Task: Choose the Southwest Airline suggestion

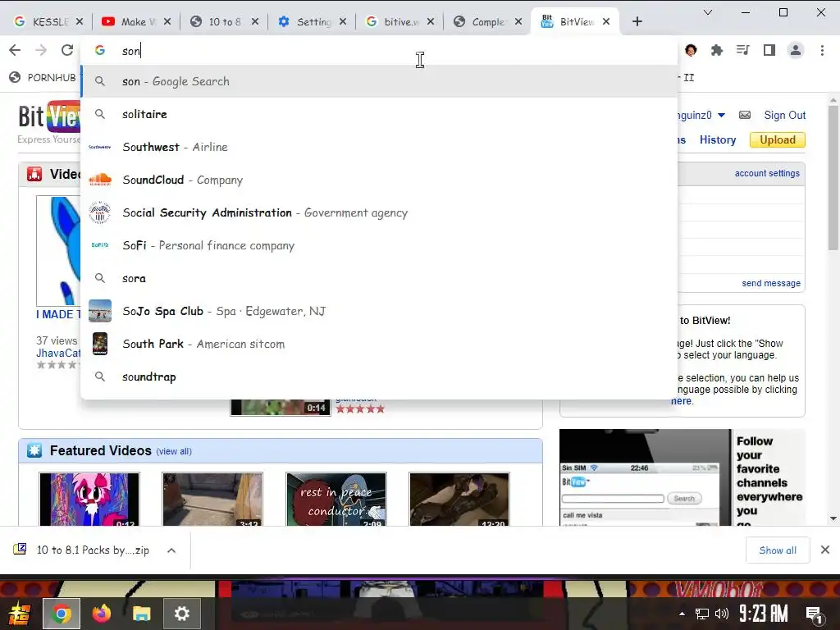Action: [379, 147]
